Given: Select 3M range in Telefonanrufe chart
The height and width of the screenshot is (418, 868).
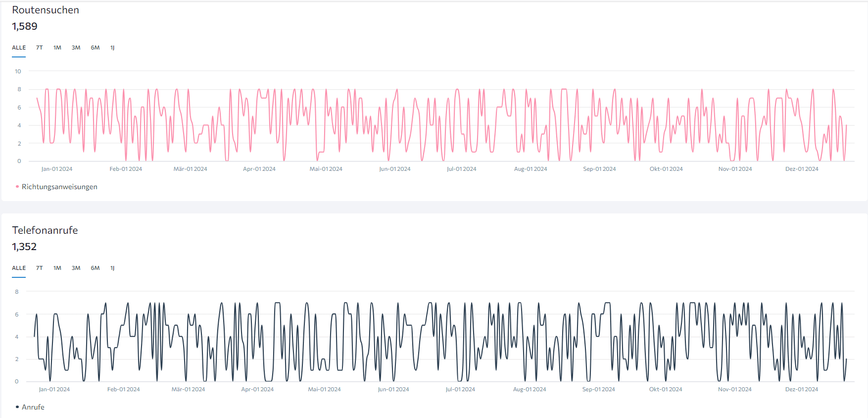Looking at the screenshot, I should point(76,268).
